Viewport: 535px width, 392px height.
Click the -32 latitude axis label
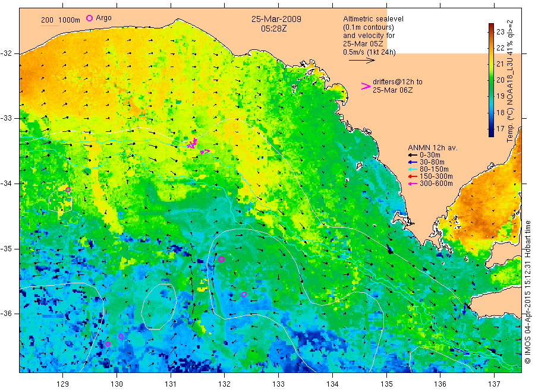click(x=6, y=53)
